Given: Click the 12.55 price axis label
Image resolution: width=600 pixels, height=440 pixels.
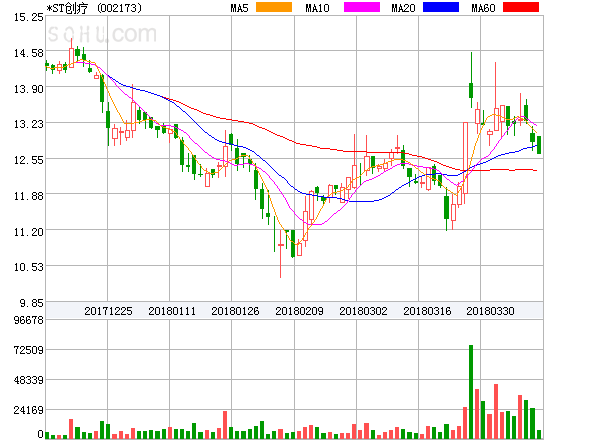Looking at the screenshot, I should [x=29, y=160].
